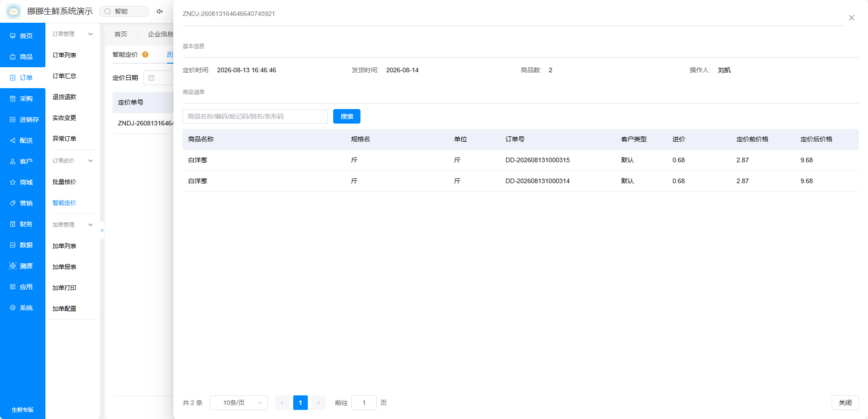
Task: Open 加单列表 menu item
Action: [x=64, y=246]
